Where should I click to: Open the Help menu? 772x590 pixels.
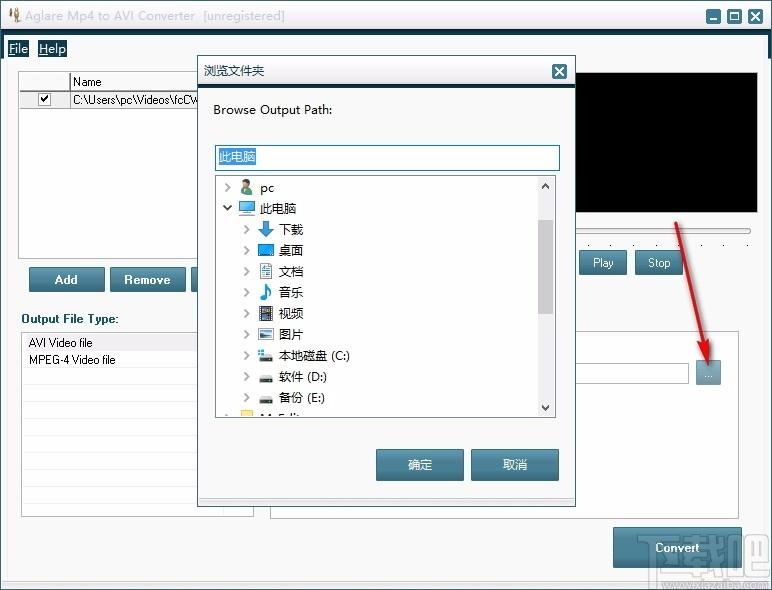pos(52,49)
